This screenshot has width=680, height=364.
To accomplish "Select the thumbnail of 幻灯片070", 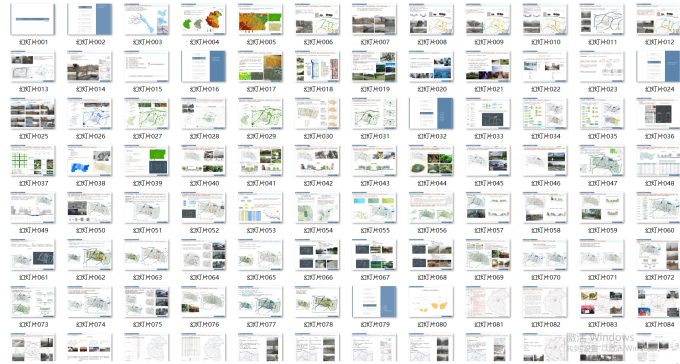I will pyautogui.click(x=545, y=255).
